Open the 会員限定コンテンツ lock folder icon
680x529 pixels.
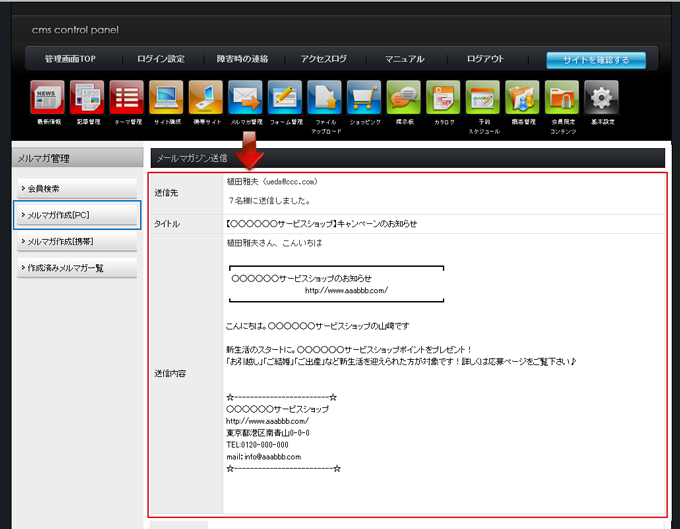click(x=562, y=98)
